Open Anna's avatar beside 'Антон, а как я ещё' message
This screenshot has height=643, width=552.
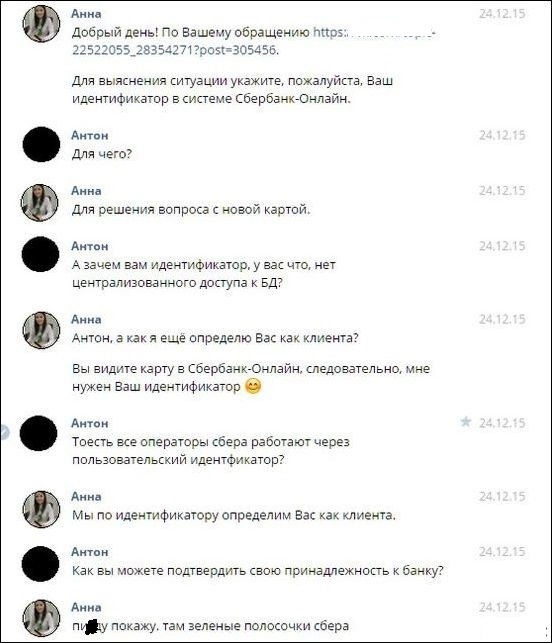[41, 331]
